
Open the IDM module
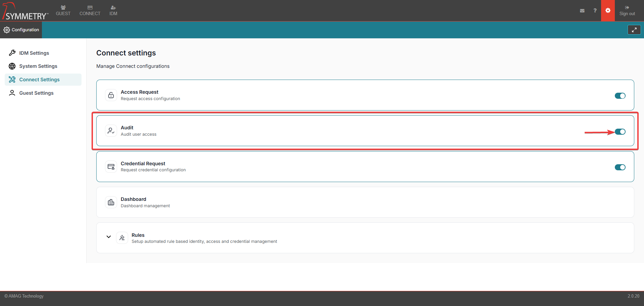coord(113,11)
